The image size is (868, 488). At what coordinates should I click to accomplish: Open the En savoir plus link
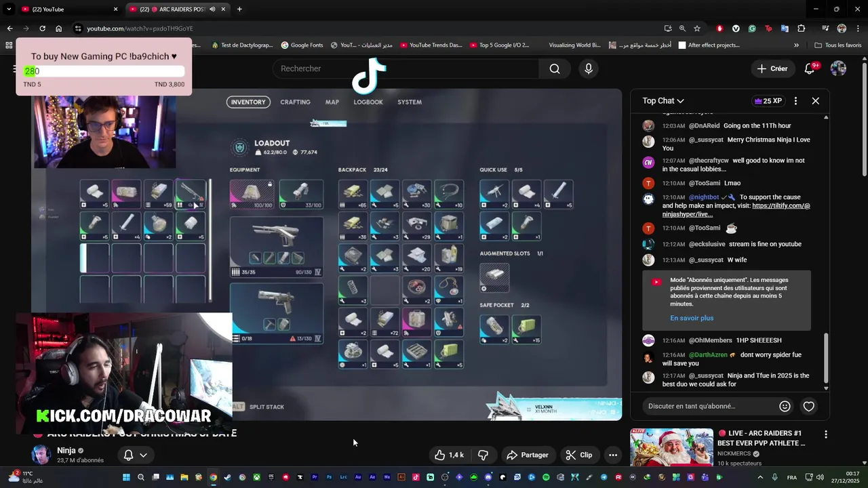pos(692,318)
